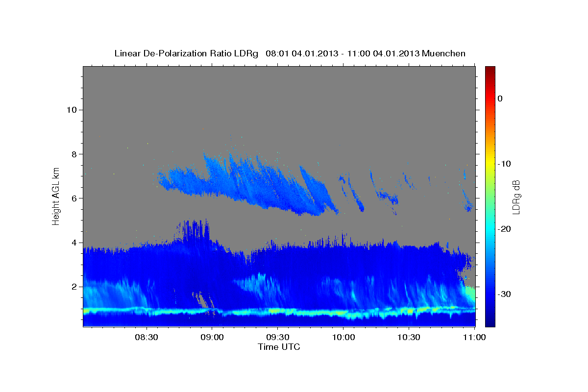
Task: Click the colorbar value 0
Action: pyautogui.click(x=500, y=98)
